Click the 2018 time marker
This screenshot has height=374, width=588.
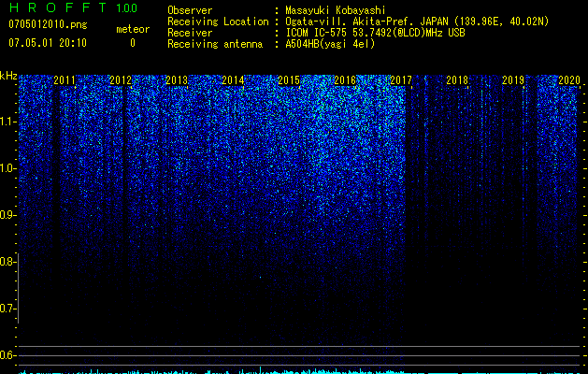click(x=457, y=80)
